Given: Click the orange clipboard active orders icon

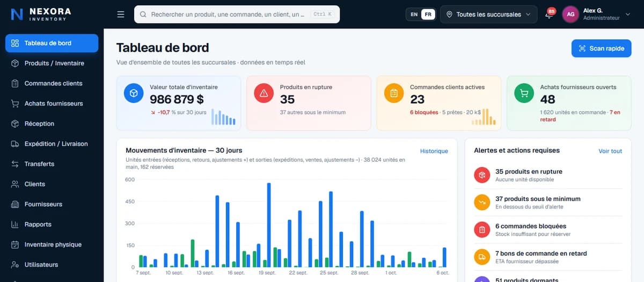Looking at the screenshot, I should pos(394,93).
